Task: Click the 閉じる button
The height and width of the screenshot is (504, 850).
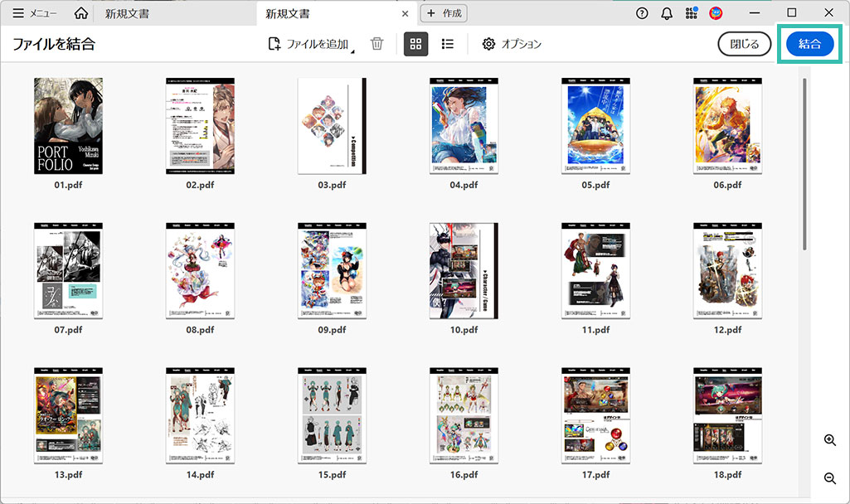Action: (744, 45)
